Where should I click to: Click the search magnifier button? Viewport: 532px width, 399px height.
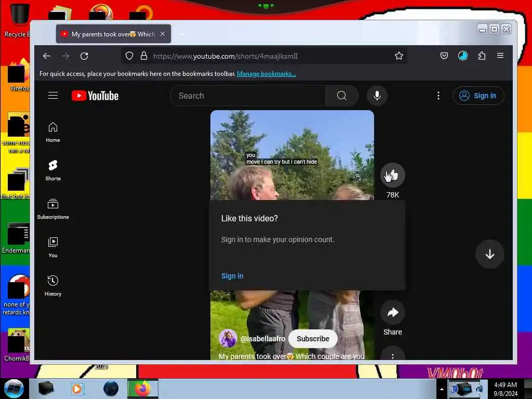coord(342,96)
